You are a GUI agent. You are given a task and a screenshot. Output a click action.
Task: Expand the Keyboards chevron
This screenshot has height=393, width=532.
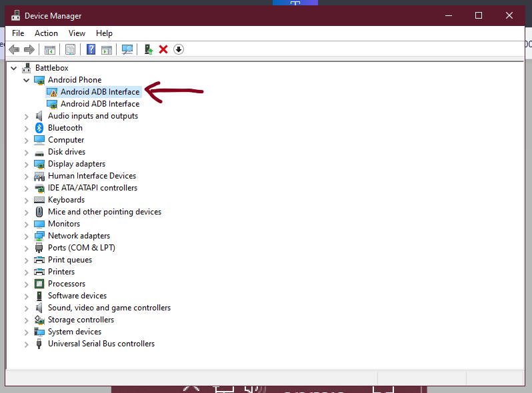point(26,200)
